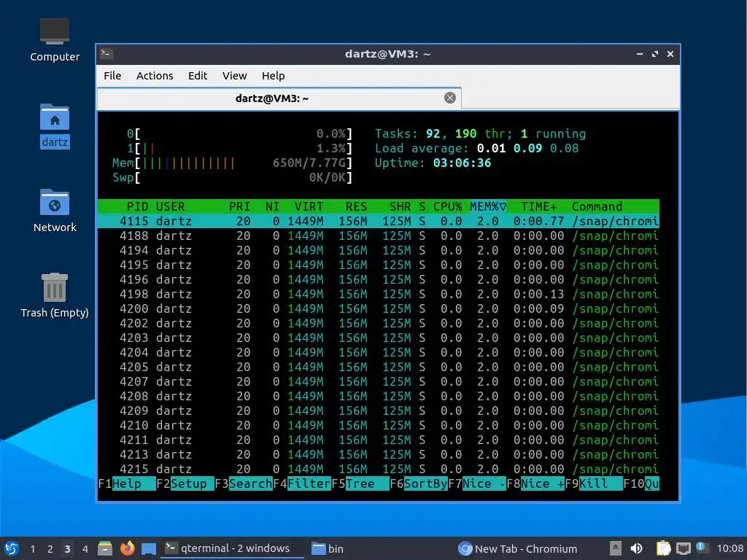The image size is (747, 560).
Task: Sort by the PID column header
Action: coord(137,206)
